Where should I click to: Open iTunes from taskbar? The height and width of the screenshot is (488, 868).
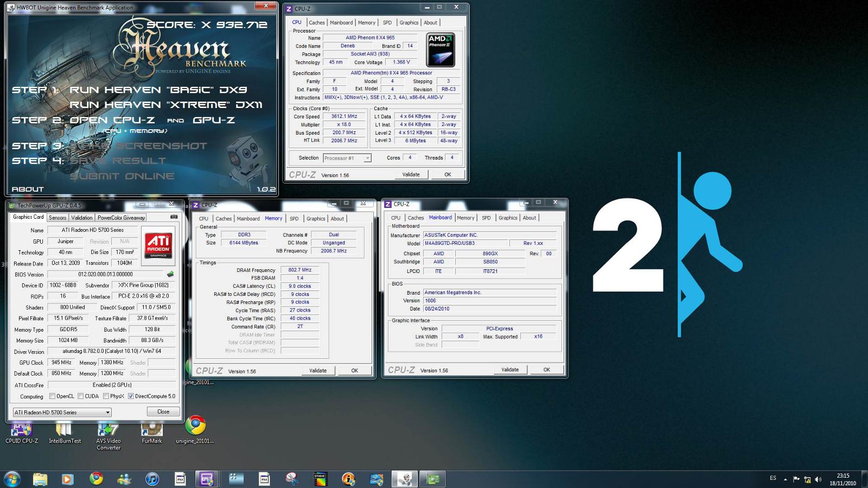point(152,479)
